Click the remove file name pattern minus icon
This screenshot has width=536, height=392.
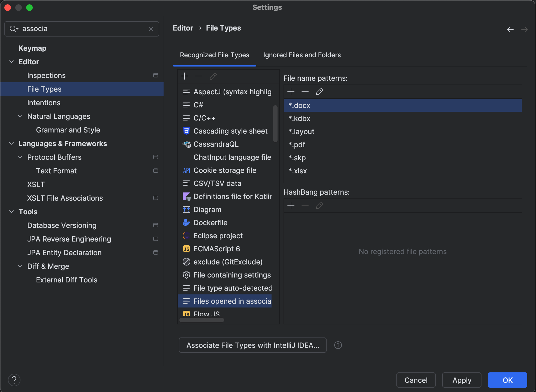coord(305,92)
